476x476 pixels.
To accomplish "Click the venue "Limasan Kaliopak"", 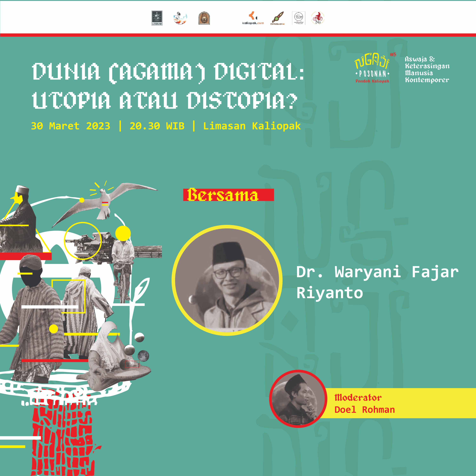I will point(252,126).
